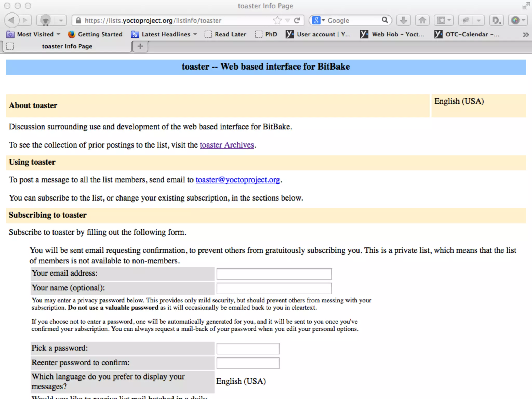This screenshot has width=532, height=399.
Task: Click the Your email address input field
Action: tap(274, 274)
